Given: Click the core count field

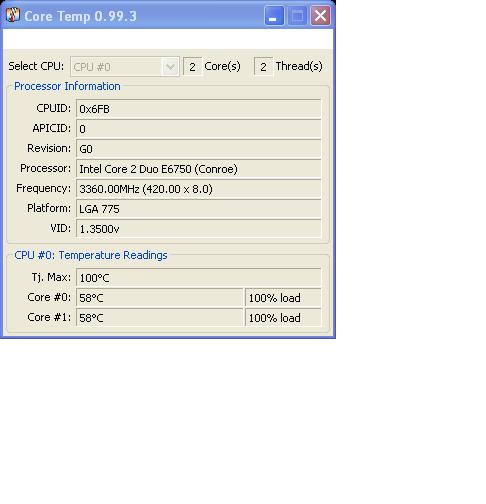Looking at the screenshot, I should click(192, 67).
